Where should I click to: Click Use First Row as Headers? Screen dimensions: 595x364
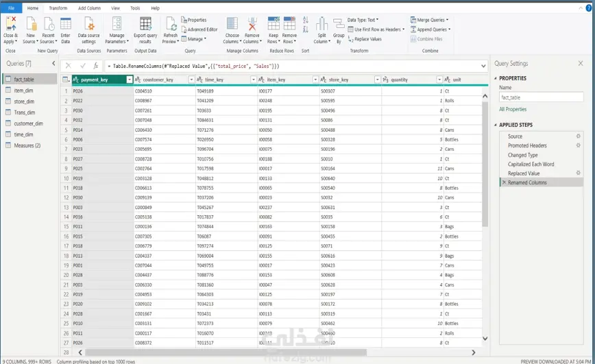pos(376,29)
